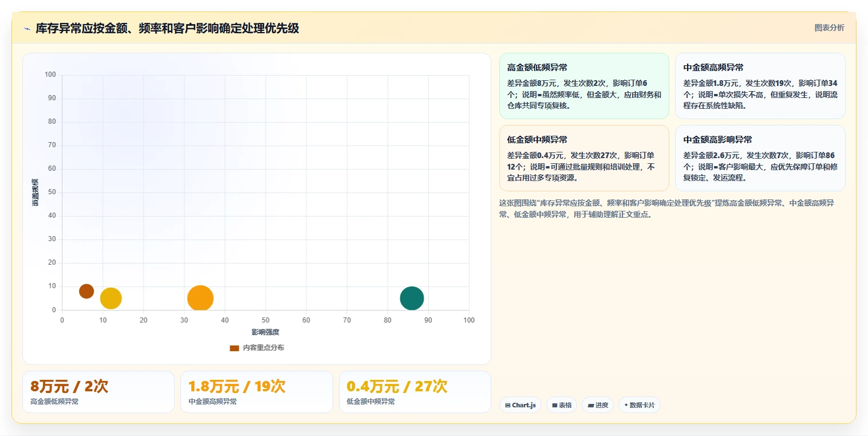
Task: Click the 中金额高频异常 caption under 1.8万元
Action: 212,402
